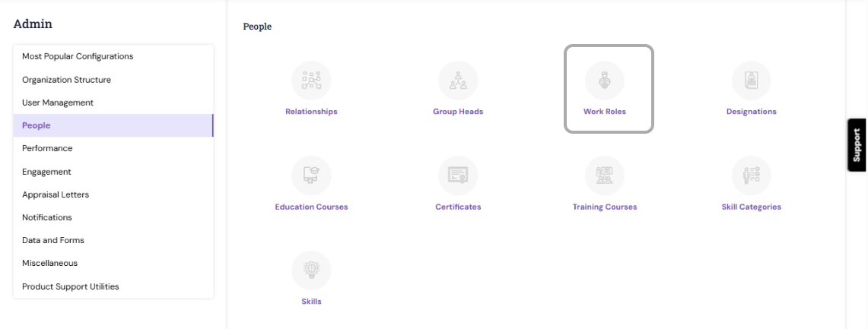
Task: Open the Certificates icon
Action: tap(458, 176)
